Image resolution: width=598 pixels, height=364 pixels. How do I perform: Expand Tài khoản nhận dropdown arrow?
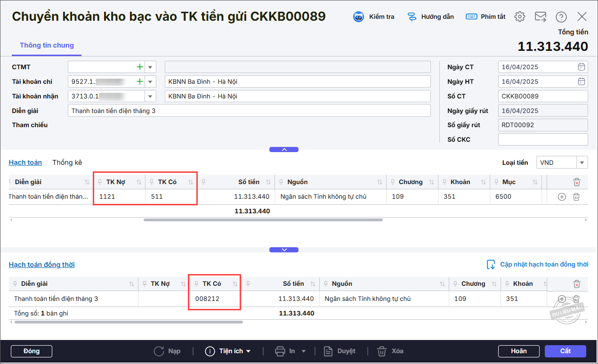pos(150,96)
